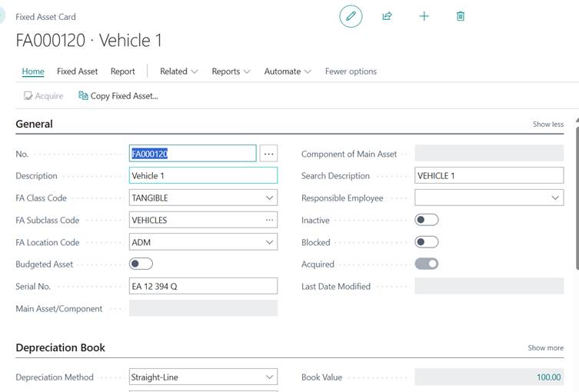Click the Main Asset/Component field
This screenshot has width=579, height=392.
click(x=203, y=308)
